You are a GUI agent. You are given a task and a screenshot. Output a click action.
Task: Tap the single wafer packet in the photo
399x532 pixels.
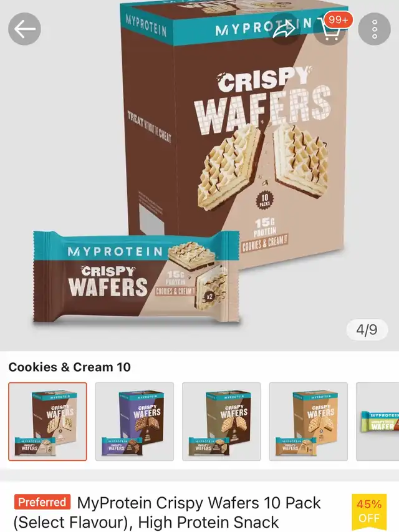coord(136,277)
